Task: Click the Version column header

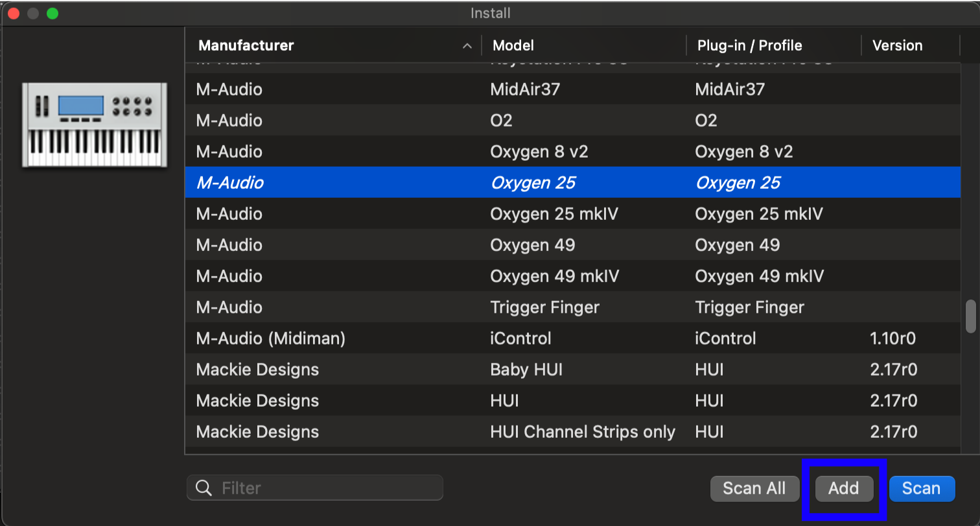Action: pos(897,45)
